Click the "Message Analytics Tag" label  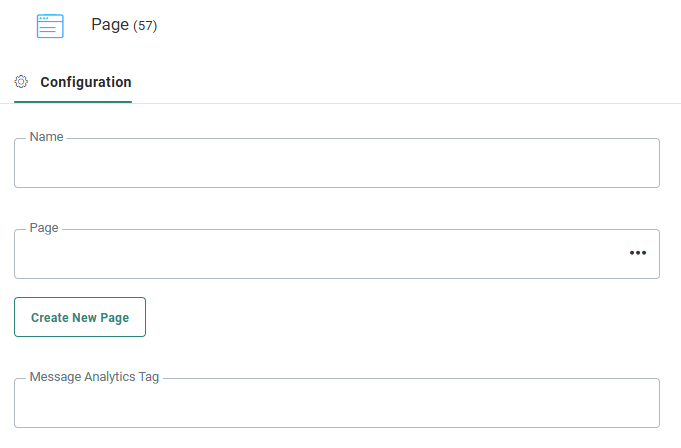click(94, 377)
